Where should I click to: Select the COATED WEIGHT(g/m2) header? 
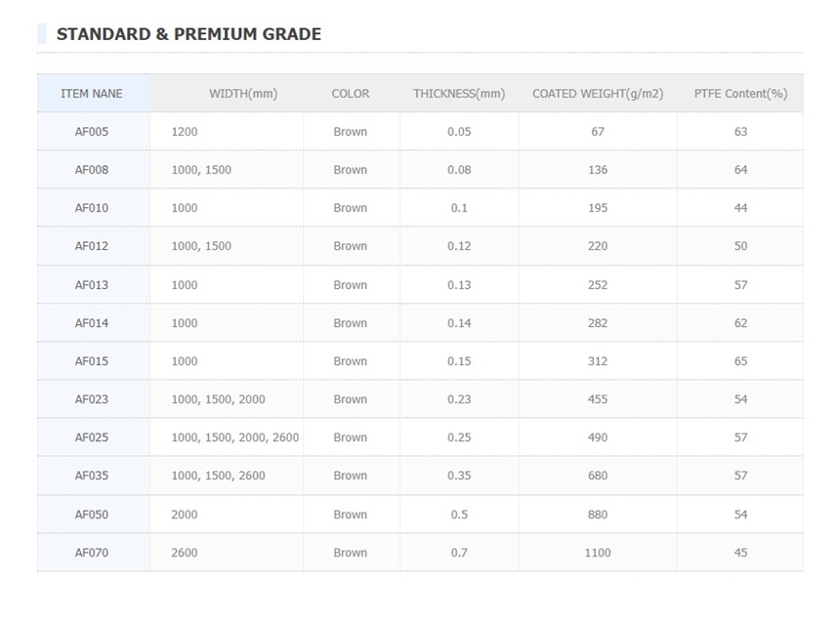(598, 94)
